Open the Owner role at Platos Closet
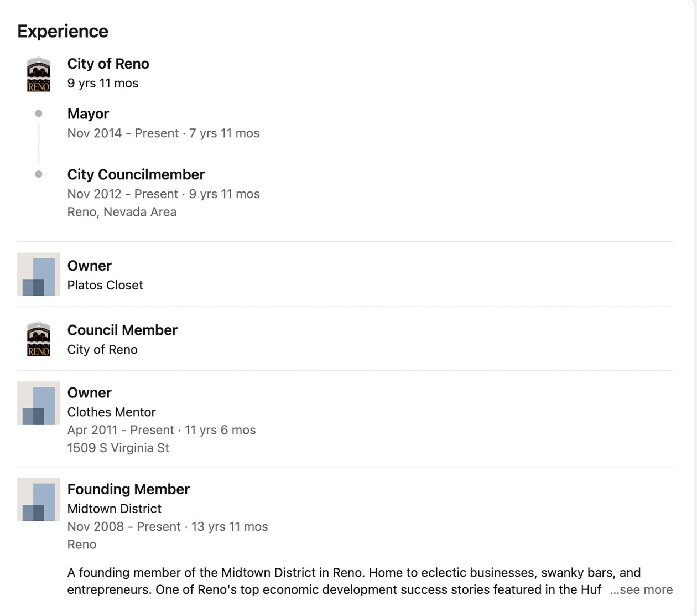 pyautogui.click(x=90, y=266)
